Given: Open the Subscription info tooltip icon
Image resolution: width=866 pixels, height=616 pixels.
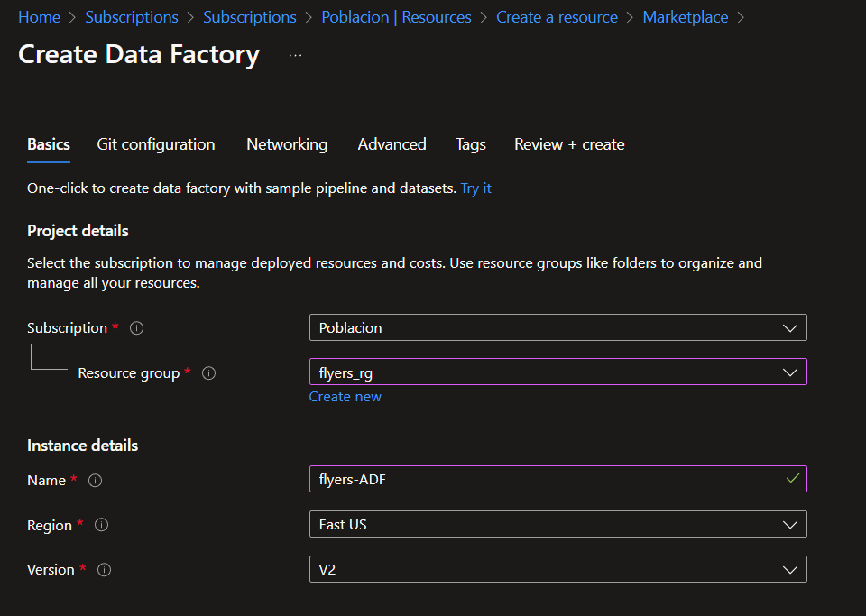Looking at the screenshot, I should [136, 328].
